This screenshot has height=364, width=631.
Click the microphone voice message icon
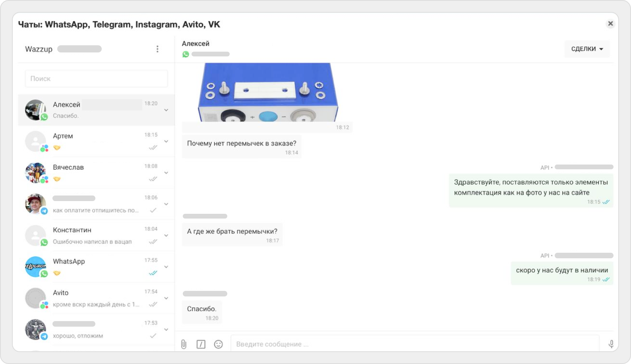611,344
